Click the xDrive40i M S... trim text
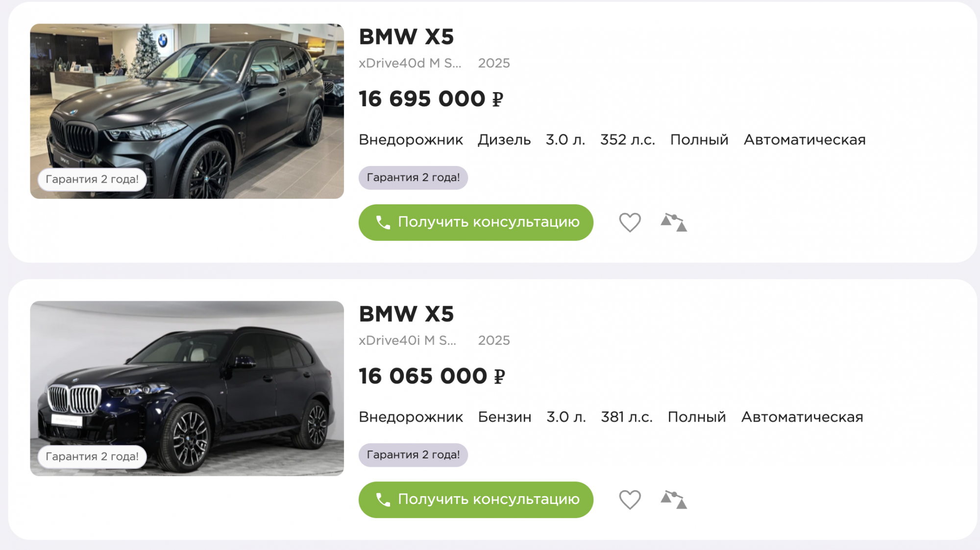The image size is (980, 550). click(x=407, y=340)
